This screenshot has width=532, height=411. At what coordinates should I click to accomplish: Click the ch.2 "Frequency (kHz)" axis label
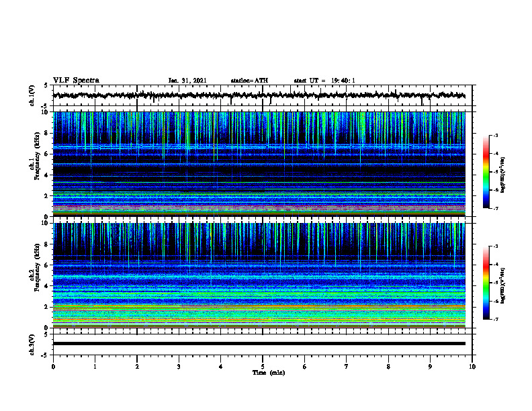37,267
